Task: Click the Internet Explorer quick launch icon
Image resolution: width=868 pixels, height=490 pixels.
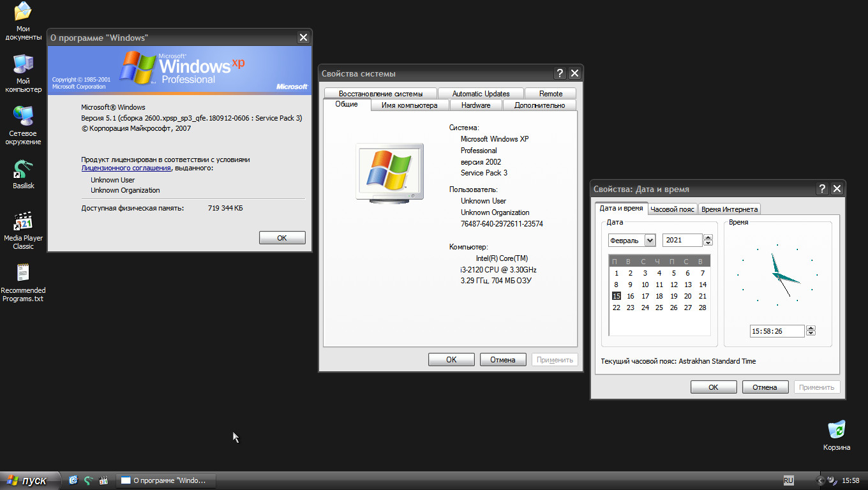Action: point(73,480)
